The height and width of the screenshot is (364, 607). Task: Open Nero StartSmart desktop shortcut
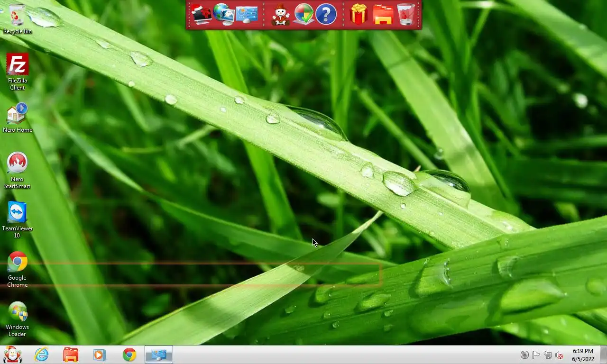(18, 170)
